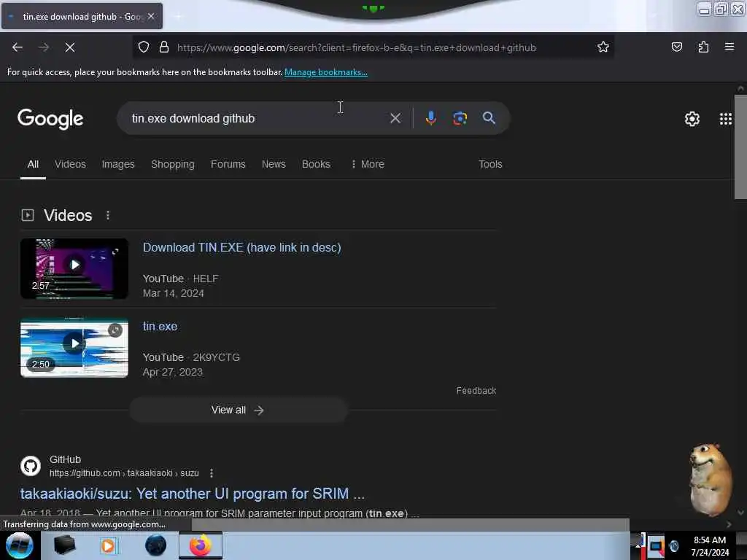Viewport: 747px width, 560px height.
Task: Open Google quick settings gear
Action: tap(692, 119)
